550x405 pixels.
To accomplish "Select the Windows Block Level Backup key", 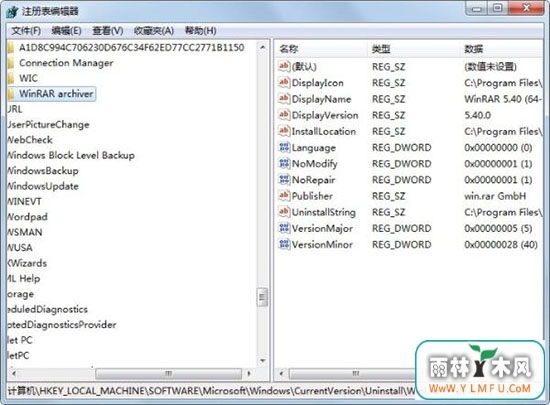I will [71, 155].
